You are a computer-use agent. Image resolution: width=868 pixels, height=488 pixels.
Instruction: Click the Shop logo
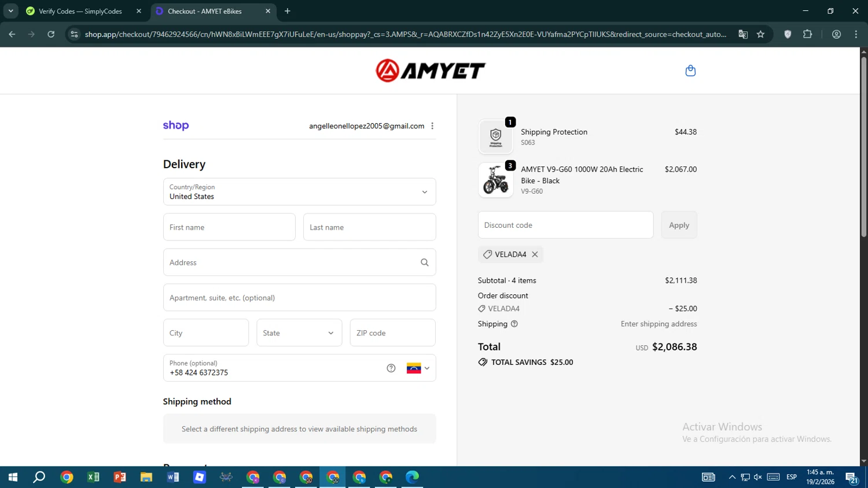point(176,125)
